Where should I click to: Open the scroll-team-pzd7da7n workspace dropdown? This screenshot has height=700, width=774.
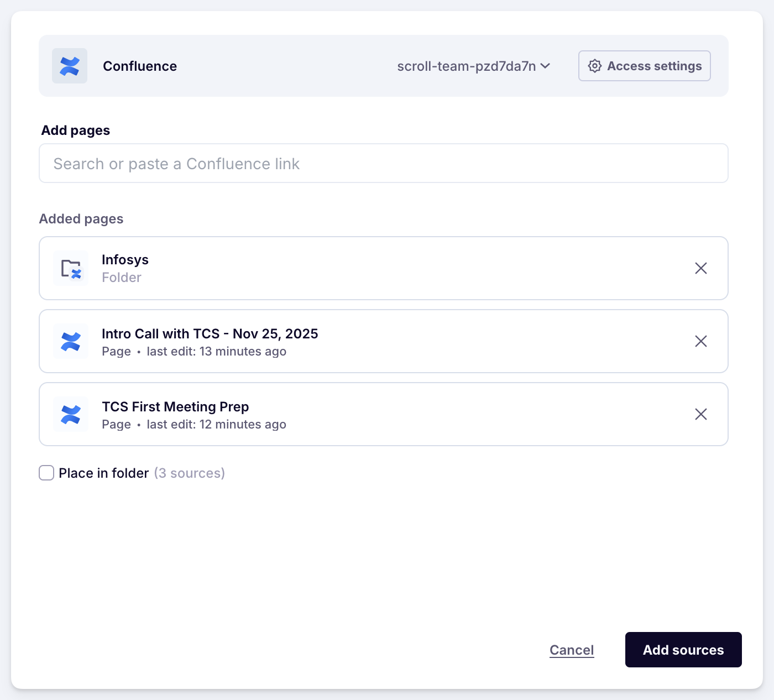pos(467,66)
